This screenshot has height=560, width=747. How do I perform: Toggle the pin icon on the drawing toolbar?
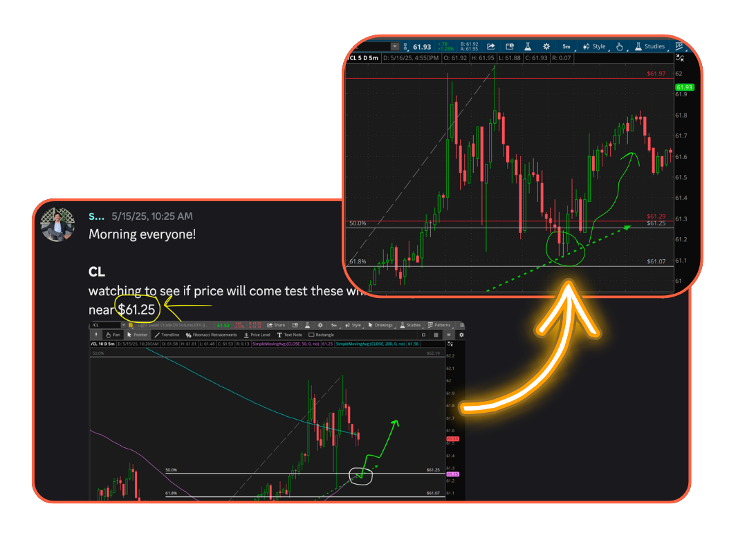pyautogui.click(x=96, y=335)
